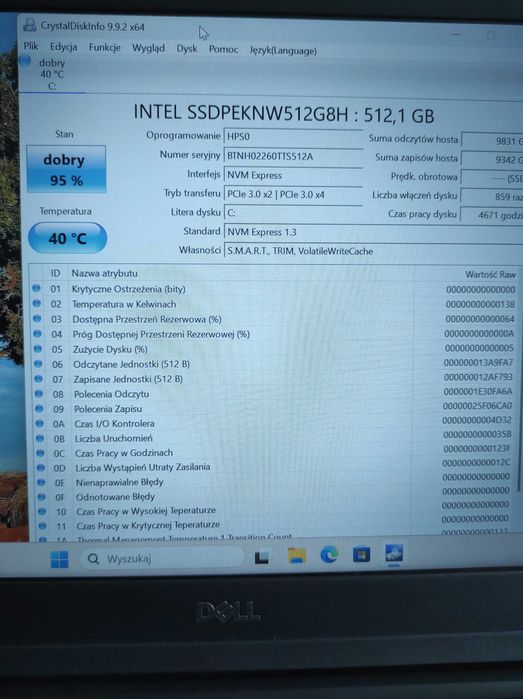Select raw value 0000000000138
Viewport: 523px width, 699px height.
point(480,304)
